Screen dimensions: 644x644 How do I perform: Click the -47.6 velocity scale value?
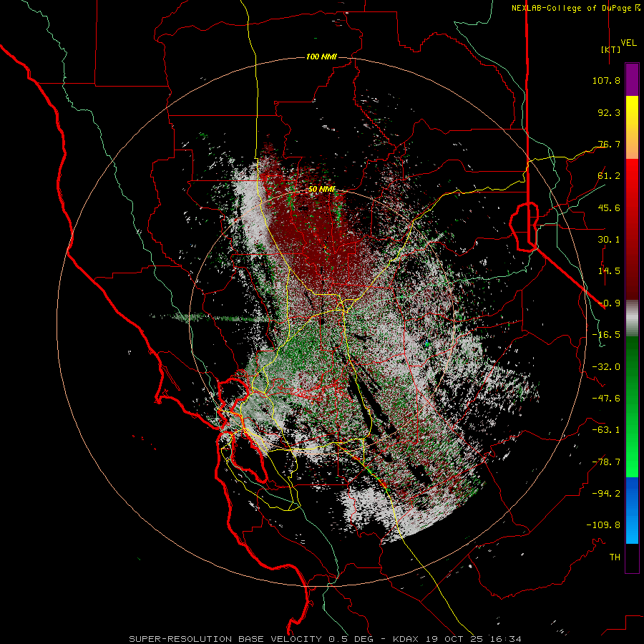click(x=606, y=399)
